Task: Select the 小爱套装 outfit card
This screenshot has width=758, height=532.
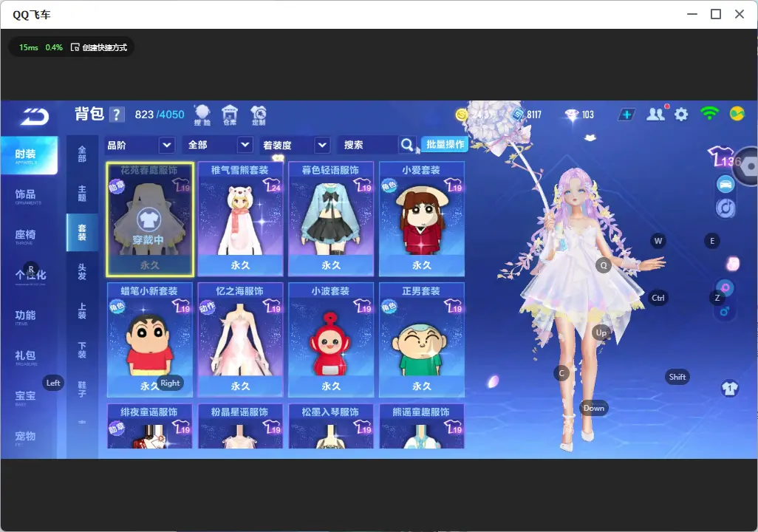Action: tap(422, 219)
